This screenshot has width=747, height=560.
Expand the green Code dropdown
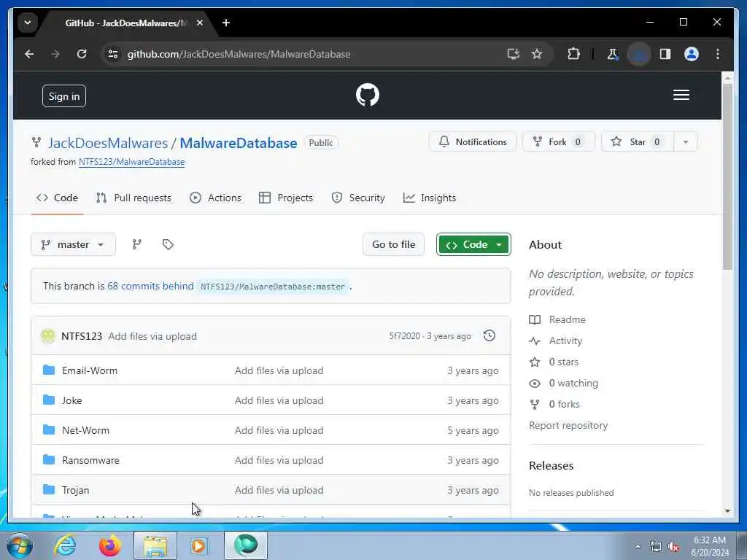click(473, 244)
